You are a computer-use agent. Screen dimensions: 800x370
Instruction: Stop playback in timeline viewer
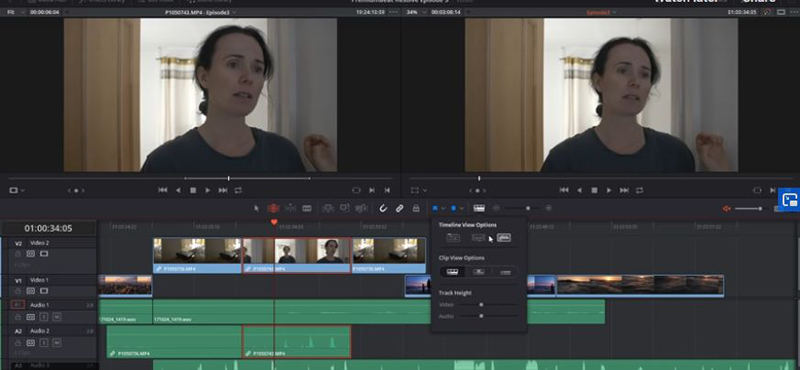[594, 190]
